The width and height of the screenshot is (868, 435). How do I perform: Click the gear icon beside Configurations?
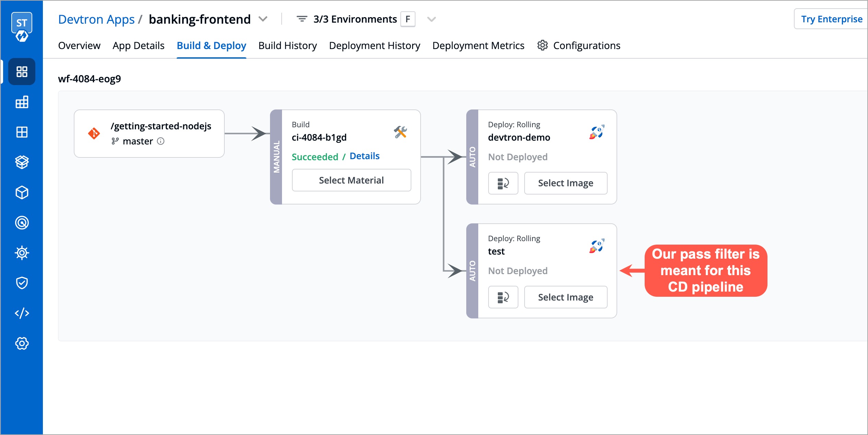[x=542, y=45]
